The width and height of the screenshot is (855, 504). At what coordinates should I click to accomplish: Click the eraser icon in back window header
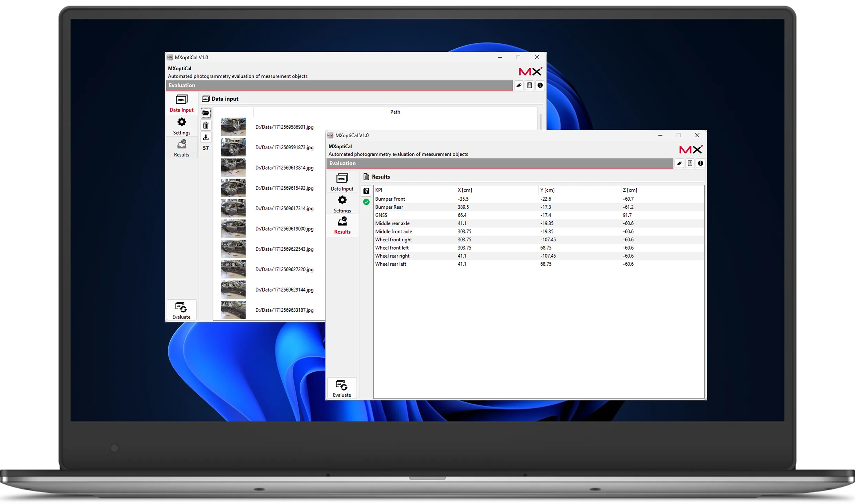519,85
